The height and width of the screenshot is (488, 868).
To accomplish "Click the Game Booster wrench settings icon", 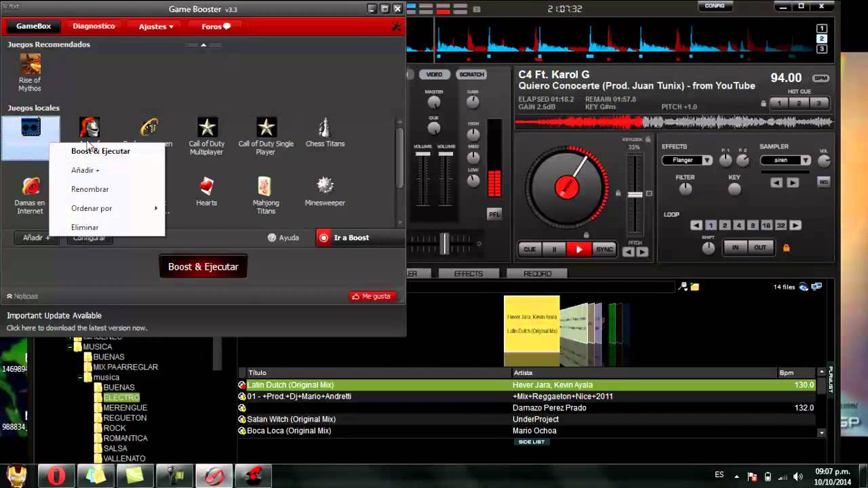I will (396, 26).
